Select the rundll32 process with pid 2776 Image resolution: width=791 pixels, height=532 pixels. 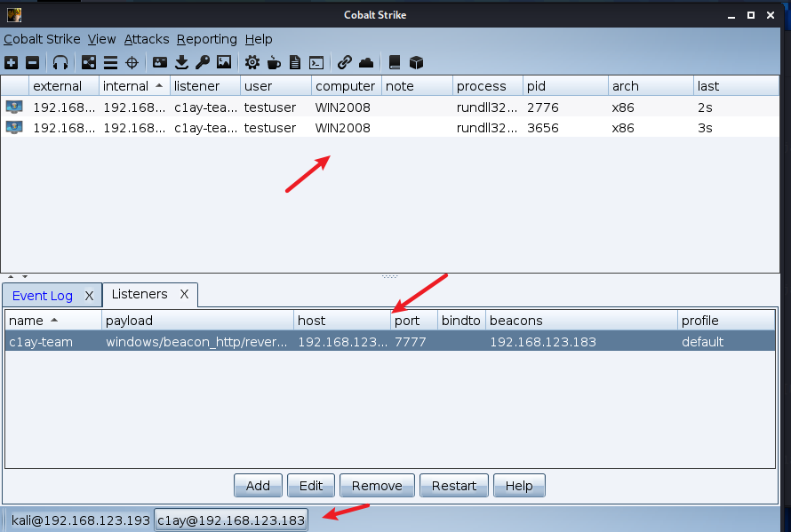486,107
